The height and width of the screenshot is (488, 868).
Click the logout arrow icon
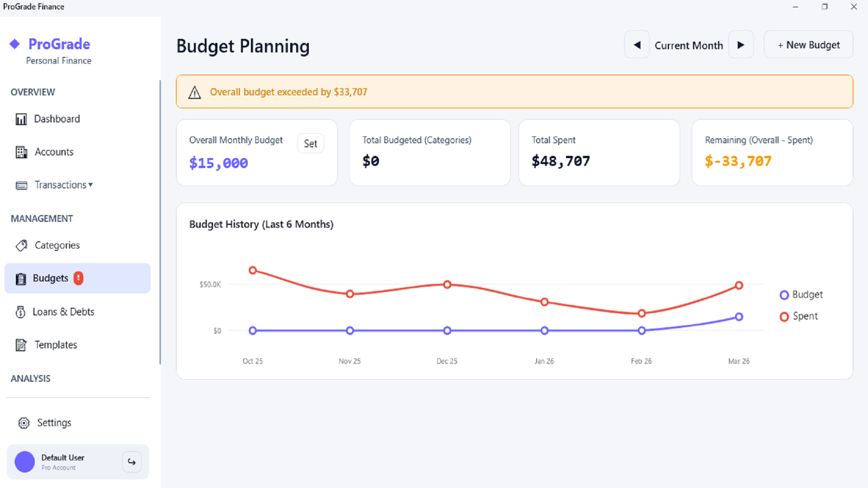[132, 462]
